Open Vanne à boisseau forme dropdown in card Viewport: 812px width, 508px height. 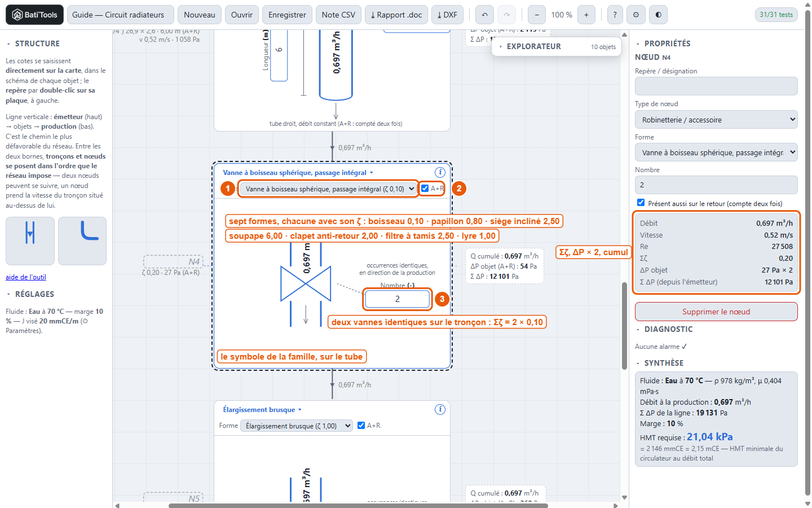(x=329, y=189)
